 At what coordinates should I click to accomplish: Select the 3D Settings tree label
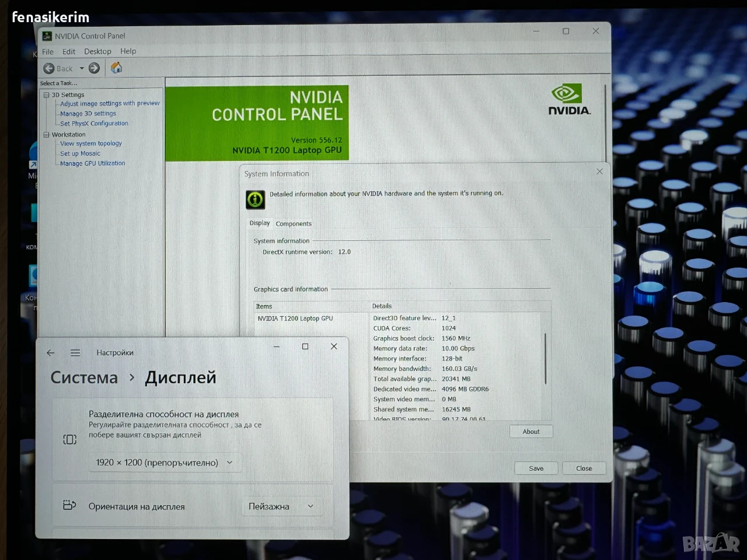click(68, 95)
